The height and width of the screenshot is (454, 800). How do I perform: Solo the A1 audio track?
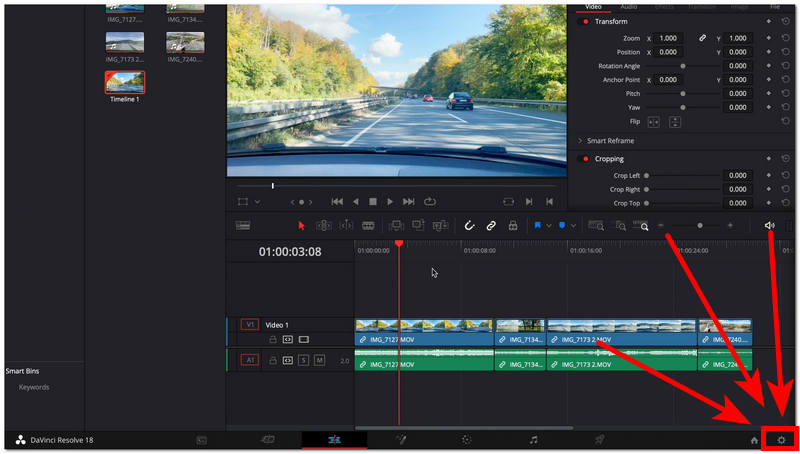point(304,360)
